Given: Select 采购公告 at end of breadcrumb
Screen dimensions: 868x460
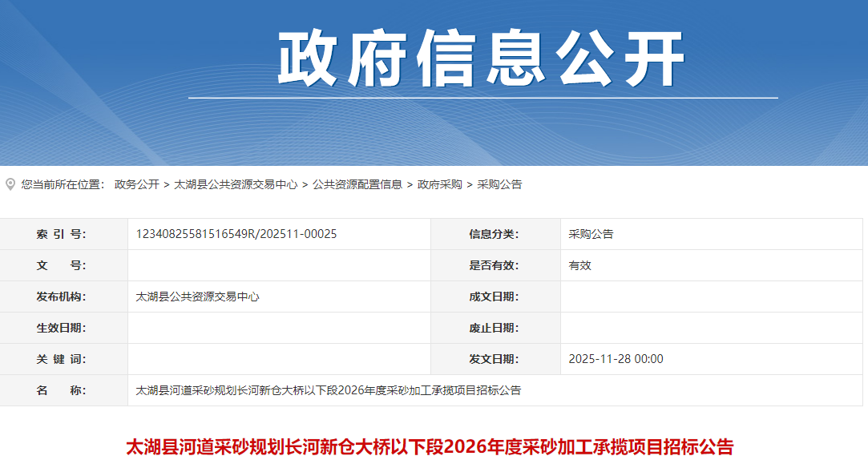Looking at the screenshot, I should click(499, 184).
